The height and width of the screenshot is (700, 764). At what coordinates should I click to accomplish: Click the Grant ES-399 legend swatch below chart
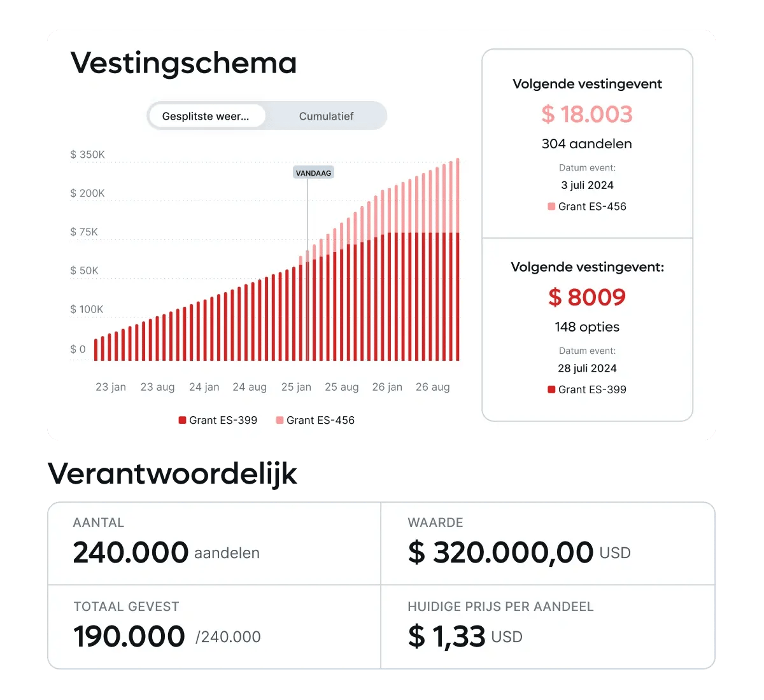tap(182, 420)
